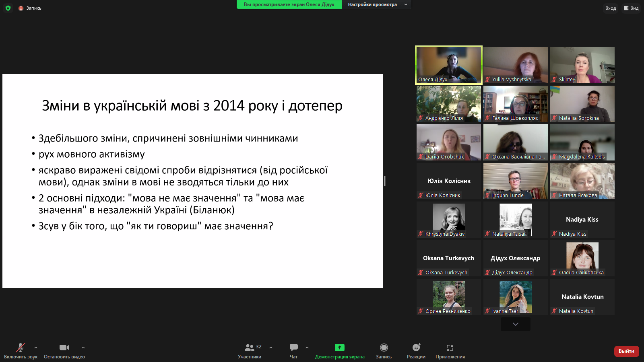Expand video options arrow beside camera

point(83,348)
